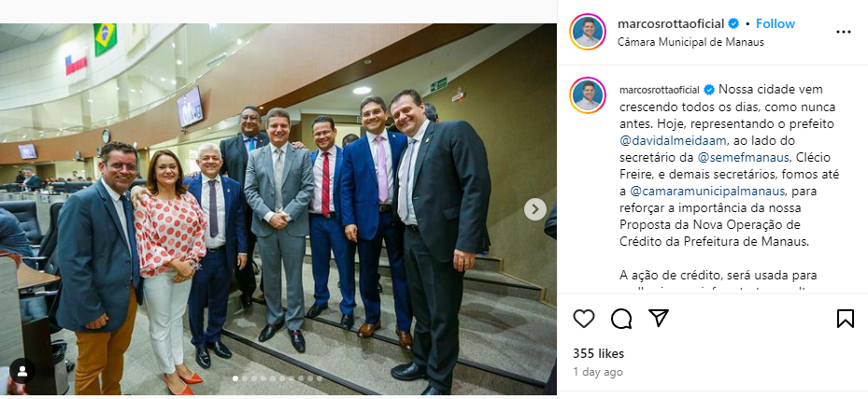Image resolution: width=868 pixels, height=399 pixels.
Task: Go to next photo with the right arrow
Action: coord(534,209)
